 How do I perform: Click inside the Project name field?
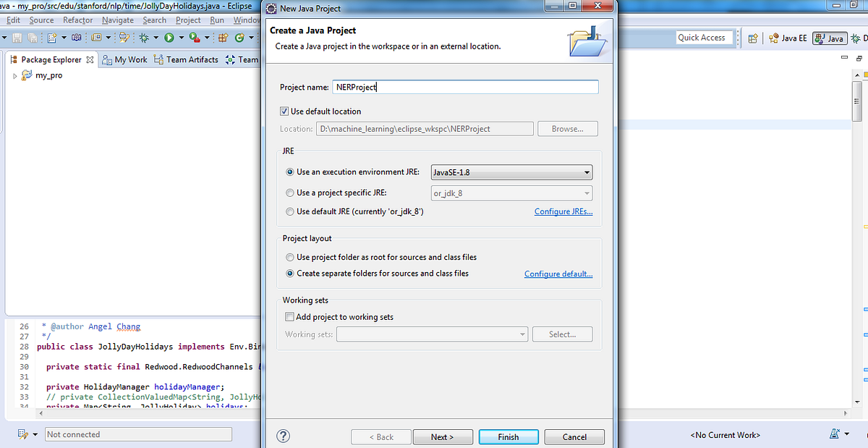point(463,86)
